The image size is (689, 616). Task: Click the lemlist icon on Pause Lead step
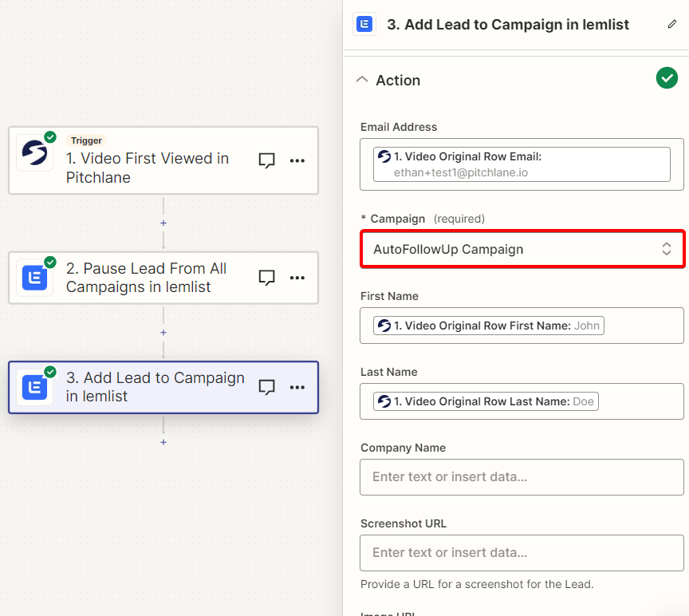click(35, 278)
